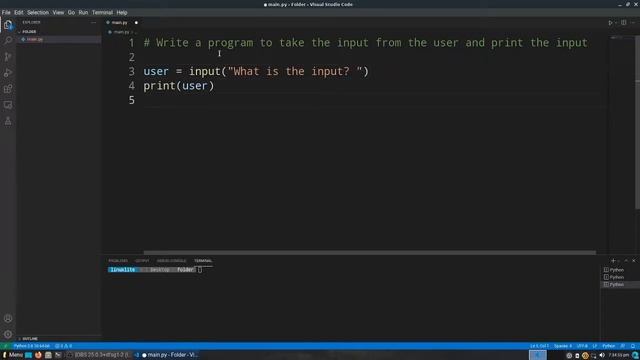Select the TERMINAL panel tab
Image resolution: width=640 pixels, height=360 pixels.
203,261
